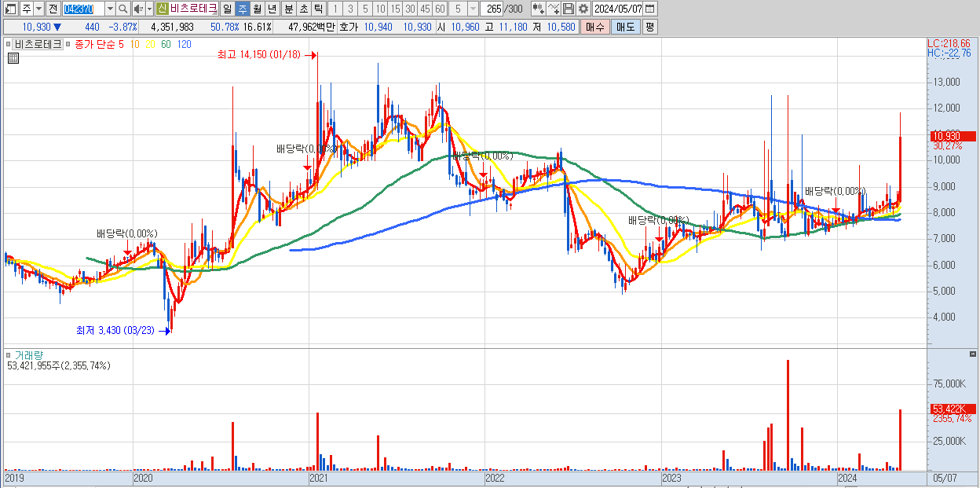The width and height of the screenshot is (980, 488).
Task: Select the interval 60 button
Action: (x=440, y=9)
